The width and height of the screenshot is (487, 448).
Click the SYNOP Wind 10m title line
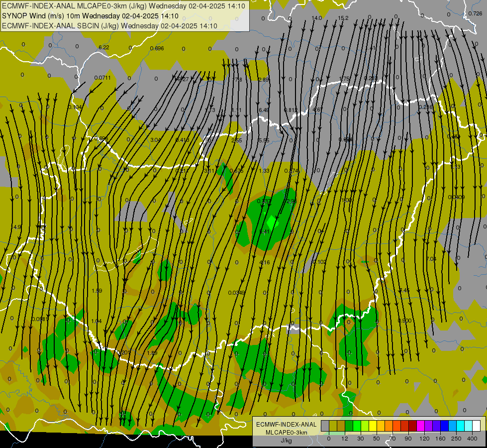pyautogui.click(x=90, y=16)
